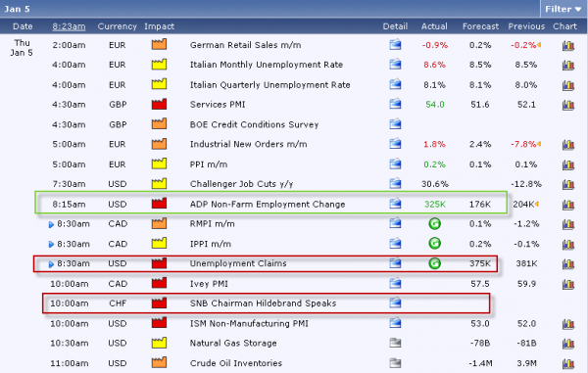Click blue arrow beside IPPI m/m 8:30am

pos(51,245)
